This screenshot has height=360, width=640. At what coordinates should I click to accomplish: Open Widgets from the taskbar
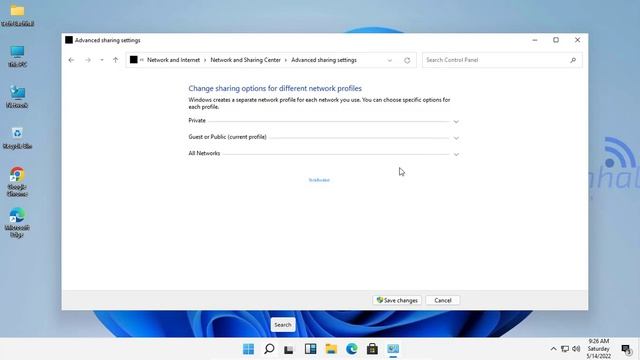(x=310, y=349)
